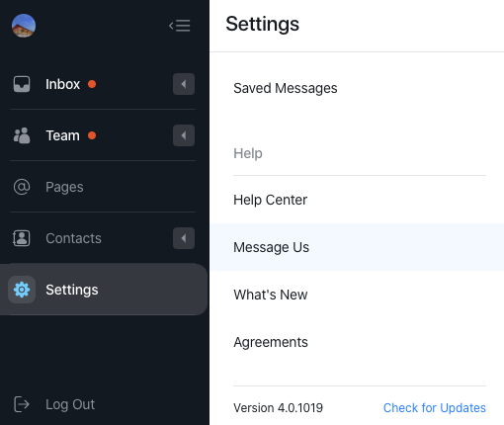The width and height of the screenshot is (504, 425).
Task: Expand the Contacts section arrow
Action: click(184, 238)
